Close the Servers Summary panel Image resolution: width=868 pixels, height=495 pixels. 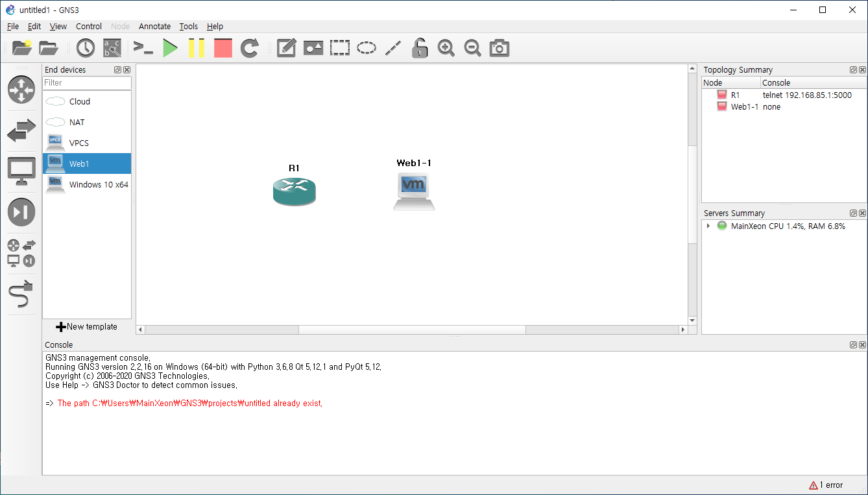pos(862,213)
